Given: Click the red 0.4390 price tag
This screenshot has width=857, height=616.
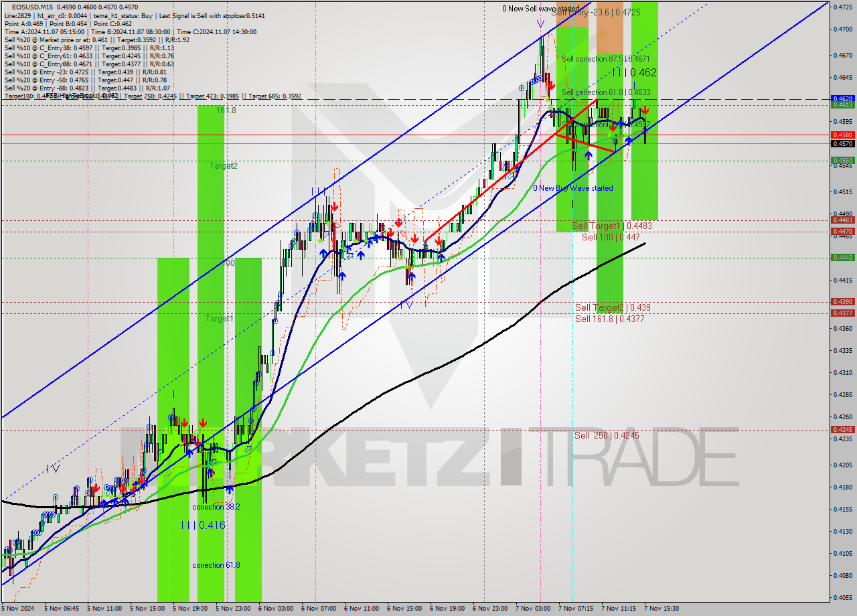Looking at the screenshot, I should [842, 301].
